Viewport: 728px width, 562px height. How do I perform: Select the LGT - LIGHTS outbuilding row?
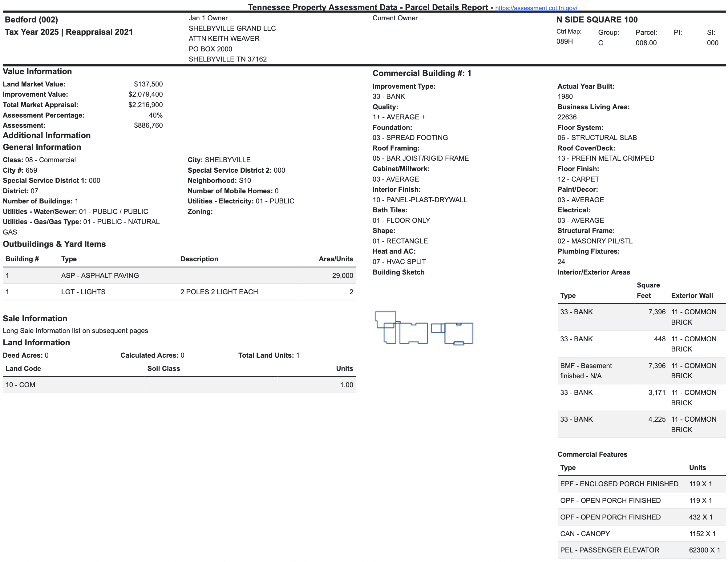pos(179,292)
